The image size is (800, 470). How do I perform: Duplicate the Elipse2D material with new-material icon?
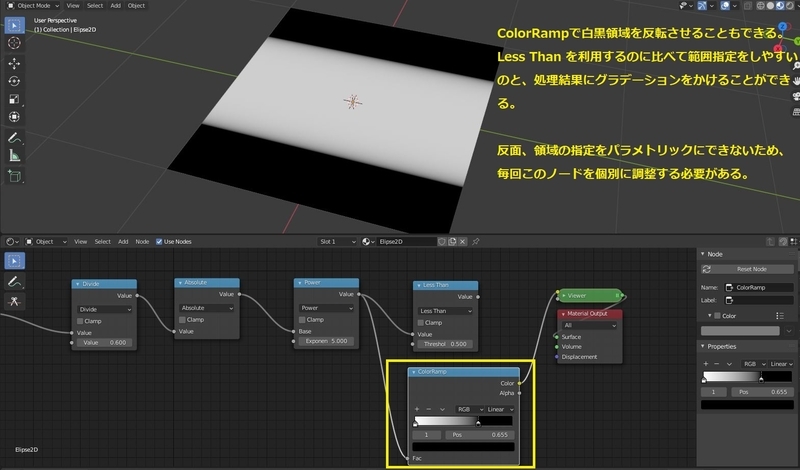point(452,241)
